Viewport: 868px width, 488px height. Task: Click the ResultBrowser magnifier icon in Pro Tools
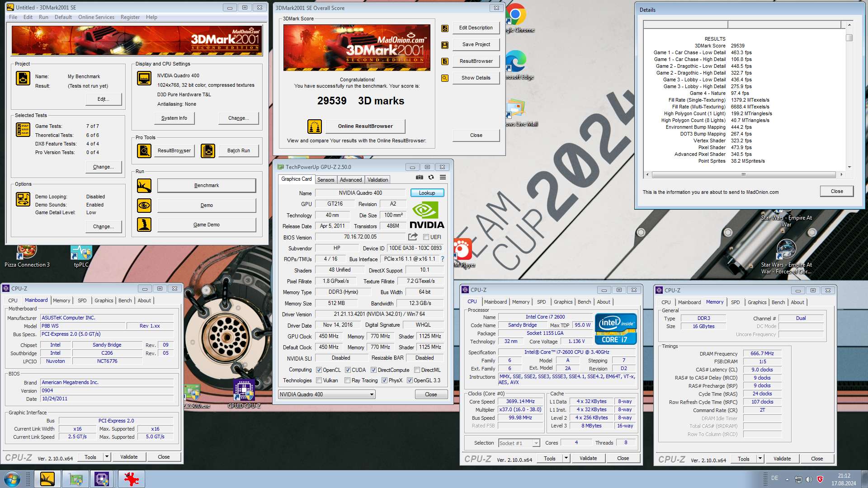tap(144, 151)
